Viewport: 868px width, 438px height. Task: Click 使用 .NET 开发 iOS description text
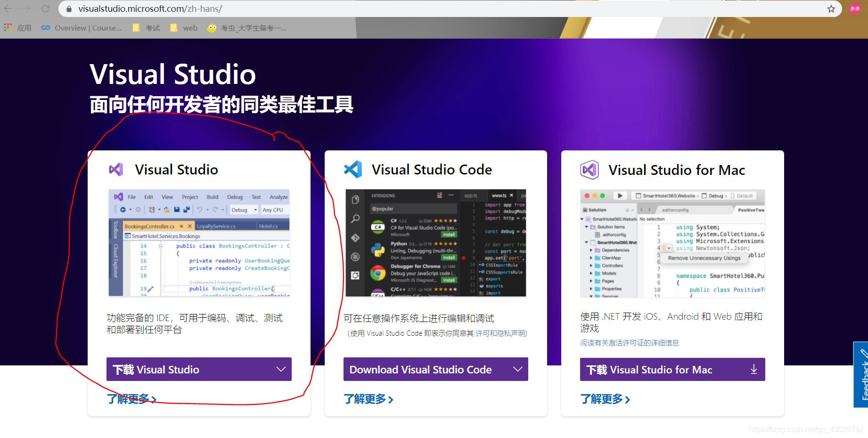(671, 322)
